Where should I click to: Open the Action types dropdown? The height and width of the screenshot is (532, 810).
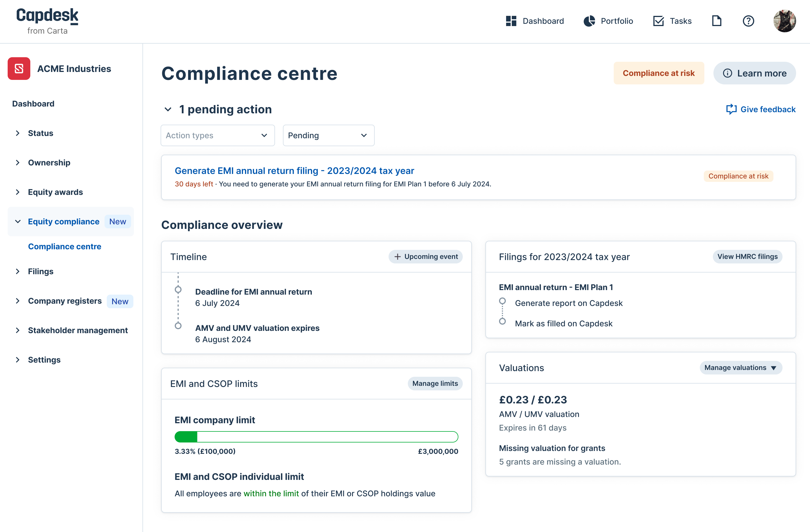[217, 135]
